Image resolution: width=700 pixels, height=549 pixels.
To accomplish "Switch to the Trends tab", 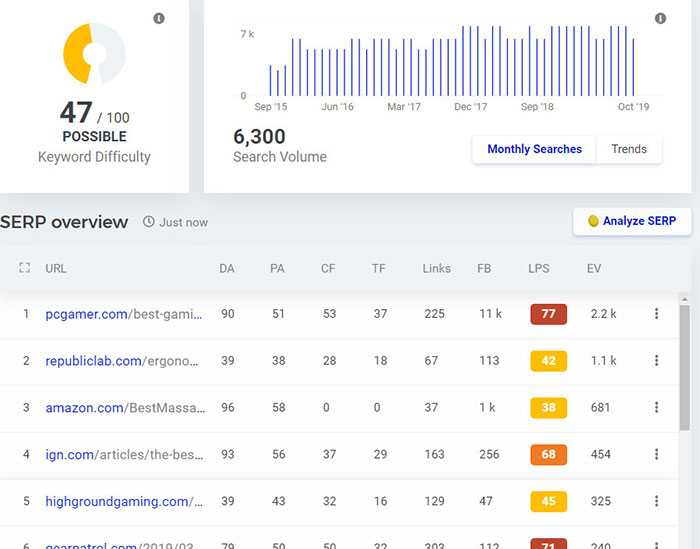I will (x=629, y=149).
